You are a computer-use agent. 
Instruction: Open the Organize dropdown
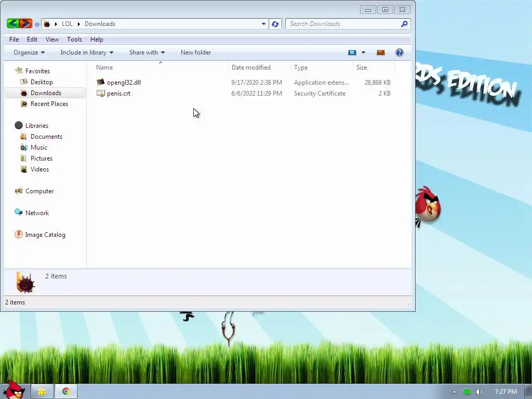29,52
